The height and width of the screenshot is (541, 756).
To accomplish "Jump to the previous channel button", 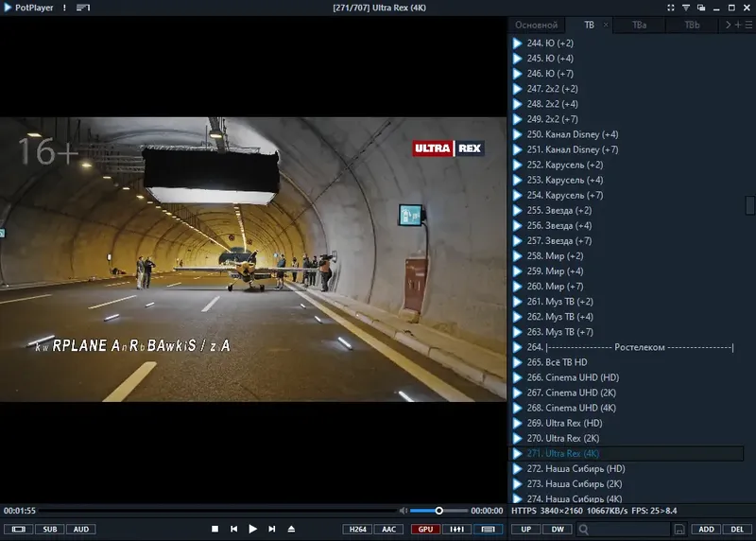I will (233, 529).
